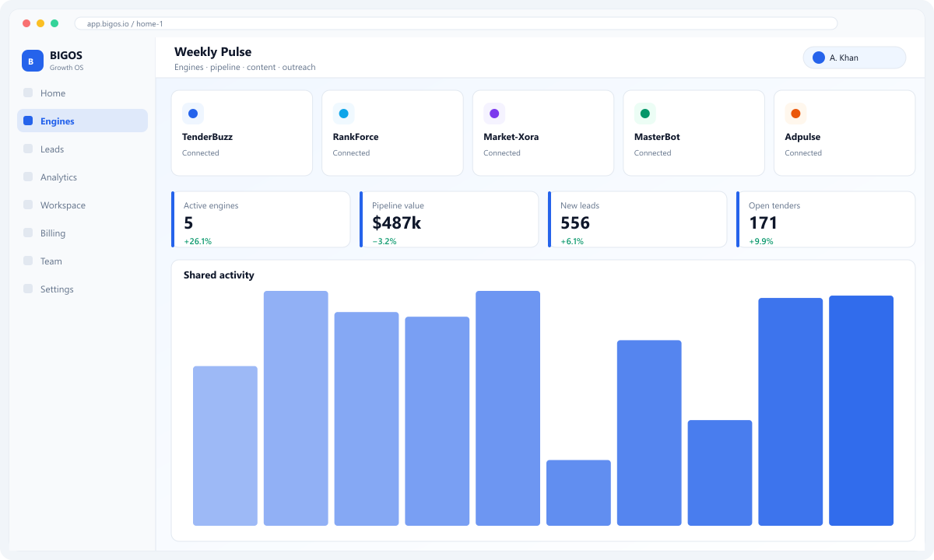Click the Leads sidebar icon

(x=28, y=149)
